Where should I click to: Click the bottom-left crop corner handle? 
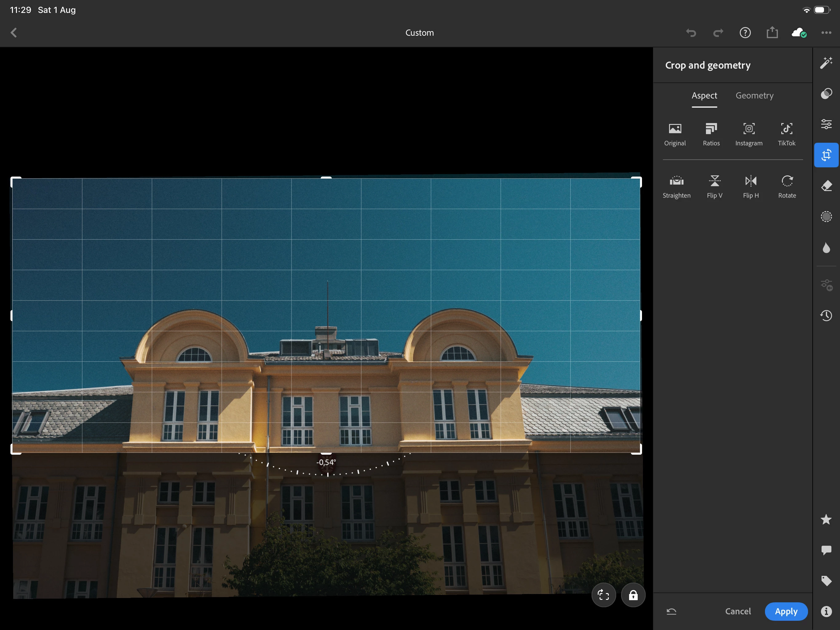coord(16,449)
